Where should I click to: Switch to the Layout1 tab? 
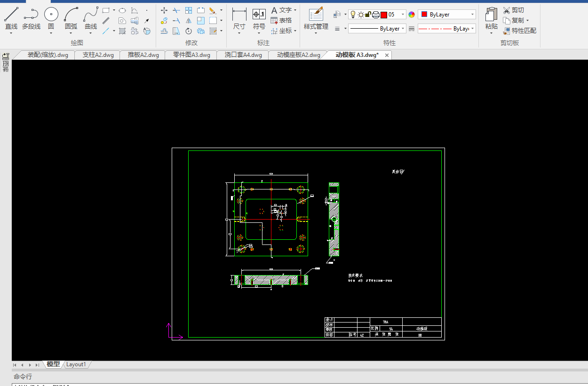pos(76,364)
